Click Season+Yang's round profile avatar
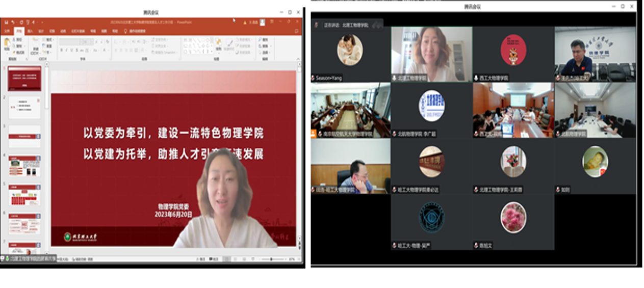This screenshot has height=288, width=644. (350, 50)
